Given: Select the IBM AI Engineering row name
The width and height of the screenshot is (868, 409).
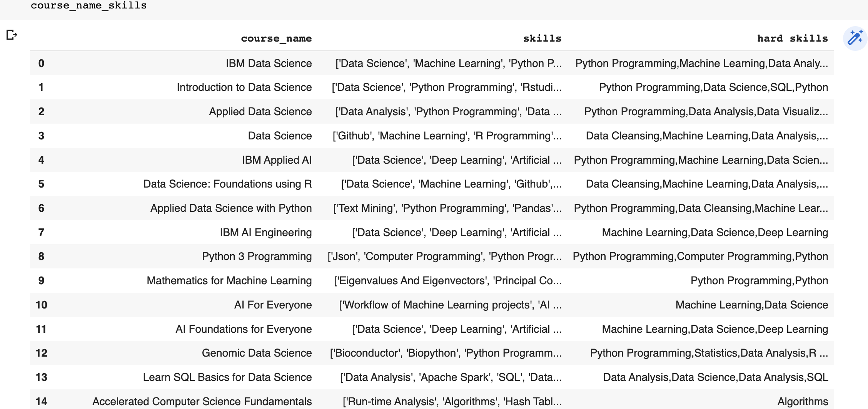Looking at the screenshot, I should coord(265,233).
